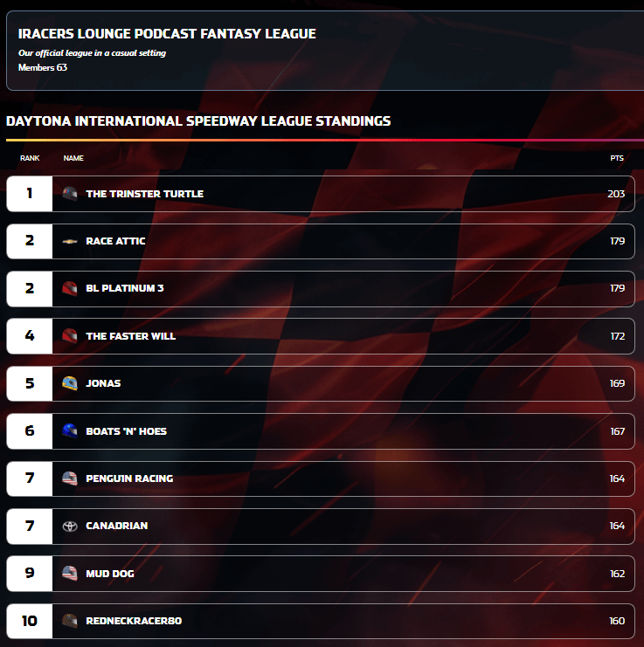Click Jonas 169 points value
Viewport: 644px width, 647px height.
click(617, 383)
